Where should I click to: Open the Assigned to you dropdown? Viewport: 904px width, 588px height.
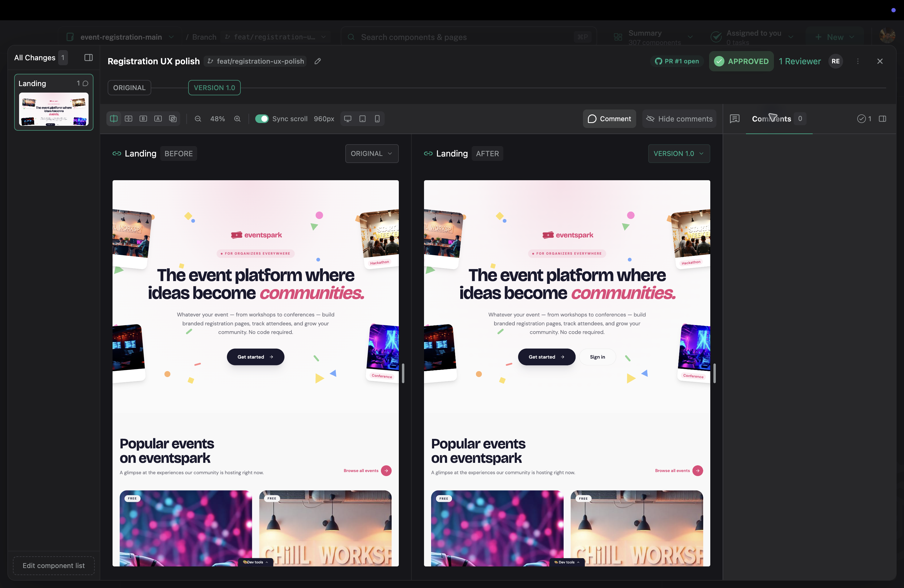coord(752,37)
